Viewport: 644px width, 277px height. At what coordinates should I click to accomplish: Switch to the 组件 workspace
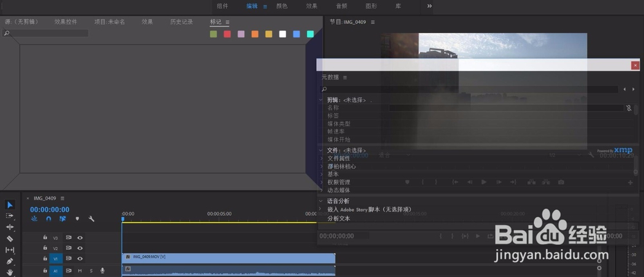(223, 6)
